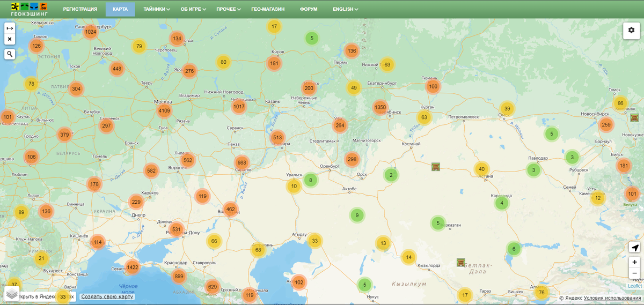Click the Leaflet attribution link
Image resolution: width=644 pixels, height=305 pixels.
635,286
